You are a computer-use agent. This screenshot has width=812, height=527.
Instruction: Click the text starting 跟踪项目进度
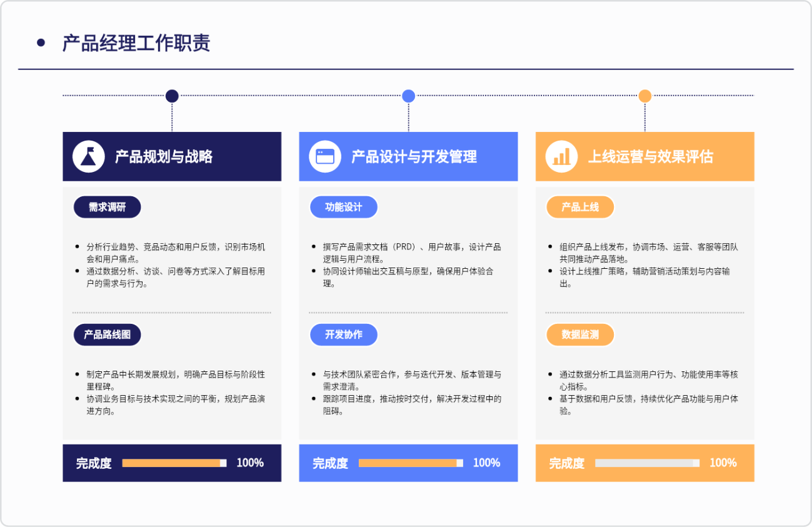[412, 404]
